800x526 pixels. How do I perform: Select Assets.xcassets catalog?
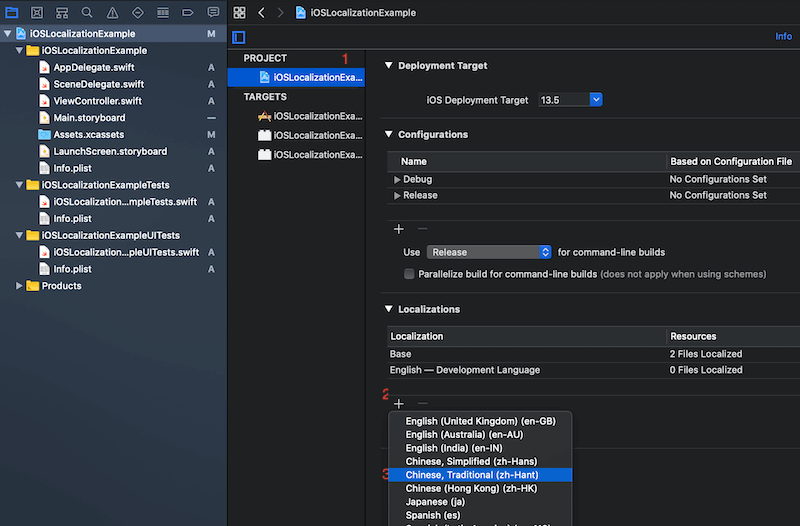pos(89,135)
